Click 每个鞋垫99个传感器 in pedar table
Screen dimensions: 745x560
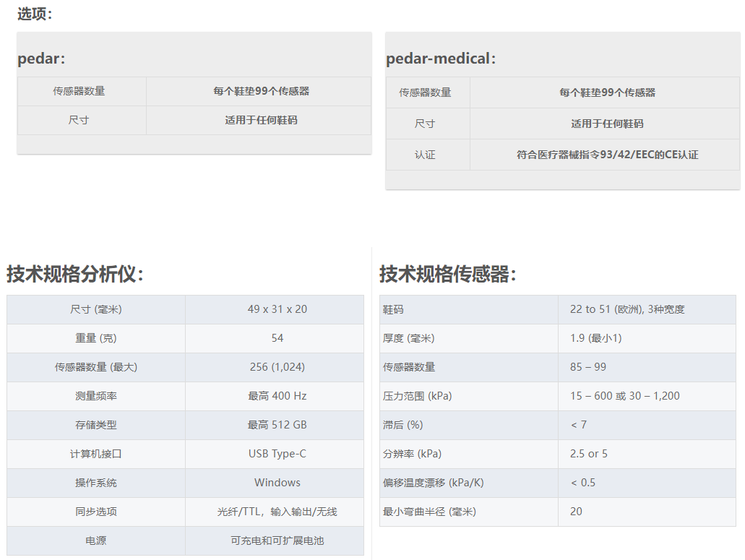[262, 91]
